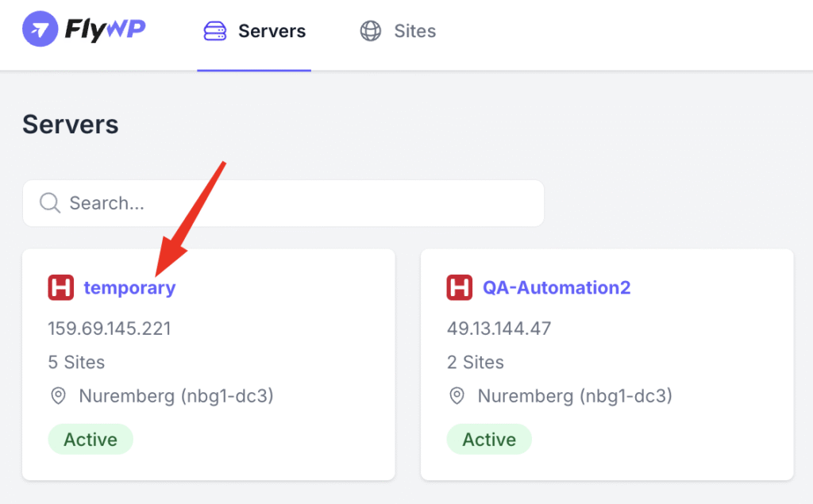
Task: Click Nuremberg location text on temporary card
Action: coord(176,396)
